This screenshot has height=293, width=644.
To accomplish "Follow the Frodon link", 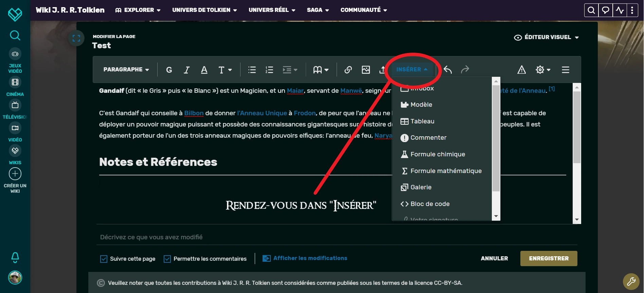I will coord(305,113).
